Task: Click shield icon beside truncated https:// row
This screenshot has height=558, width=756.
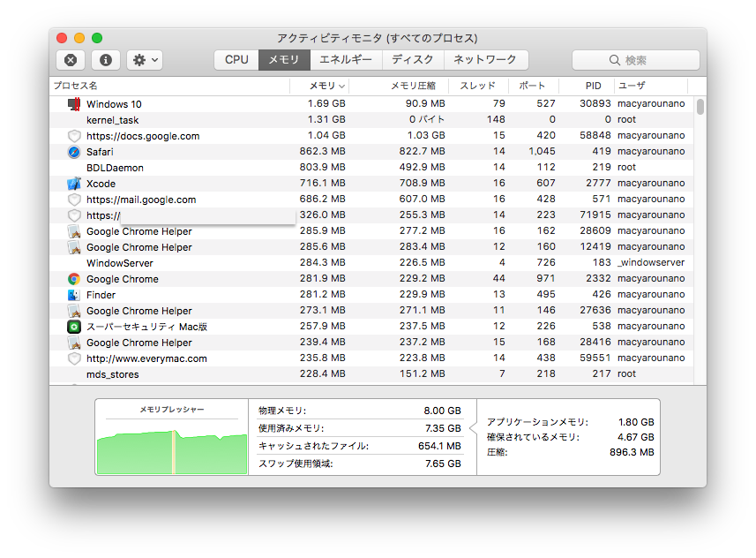Action: 74,215
